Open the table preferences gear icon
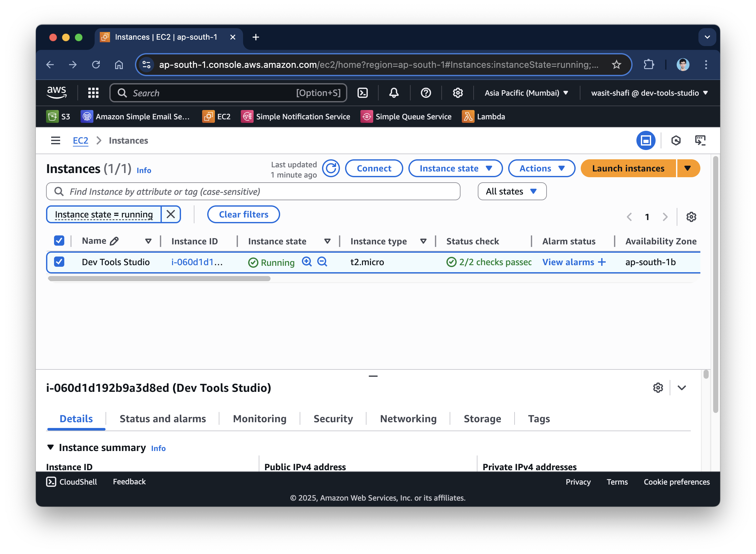The width and height of the screenshot is (756, 554). [691, 217]
